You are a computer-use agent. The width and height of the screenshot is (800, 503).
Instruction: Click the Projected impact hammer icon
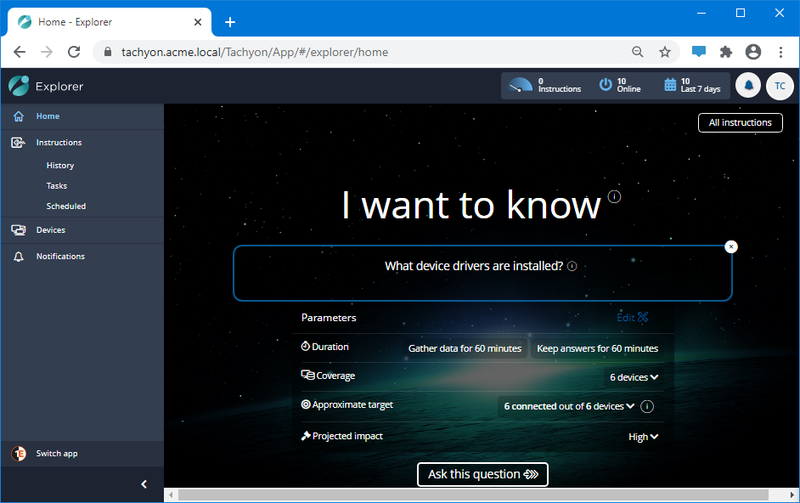[306, 436]
